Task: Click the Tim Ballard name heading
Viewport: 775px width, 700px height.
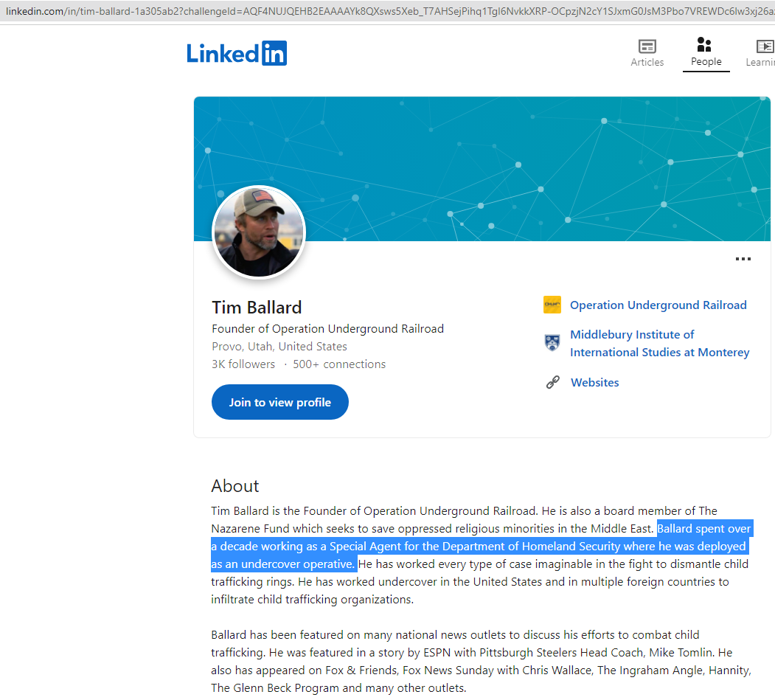Action: [257, 307]
